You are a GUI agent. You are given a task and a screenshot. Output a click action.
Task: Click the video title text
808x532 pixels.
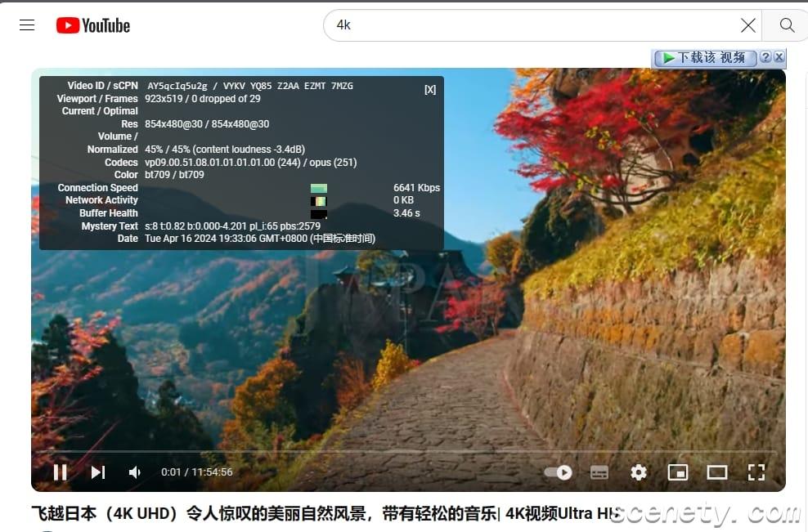[325, 513]
